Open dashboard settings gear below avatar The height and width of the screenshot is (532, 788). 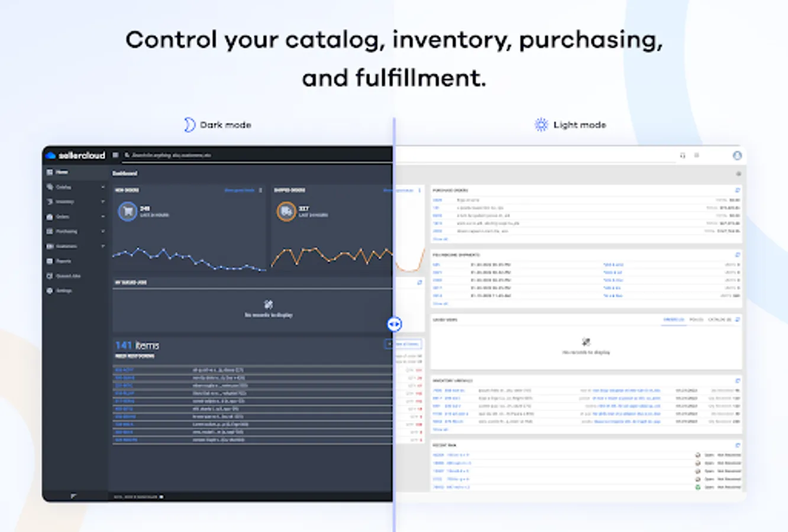point(738,174)
